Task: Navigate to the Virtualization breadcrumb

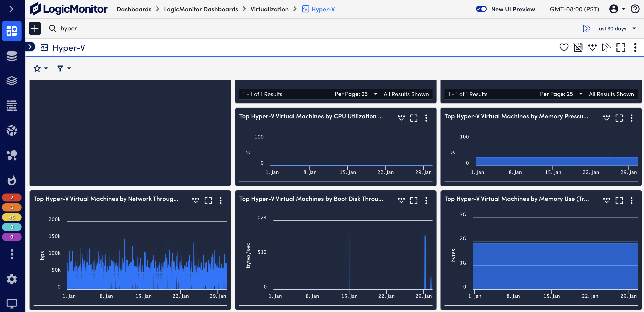Action: 269,9
